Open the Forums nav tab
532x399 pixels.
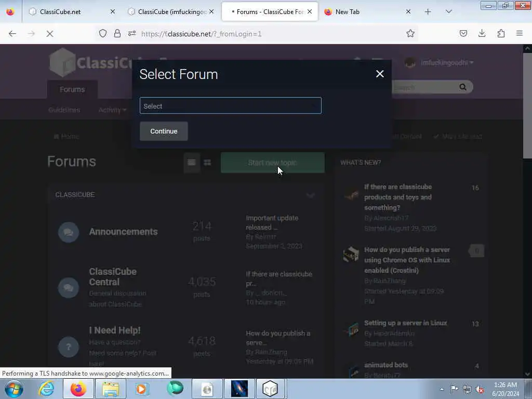[x=72, y=89]
